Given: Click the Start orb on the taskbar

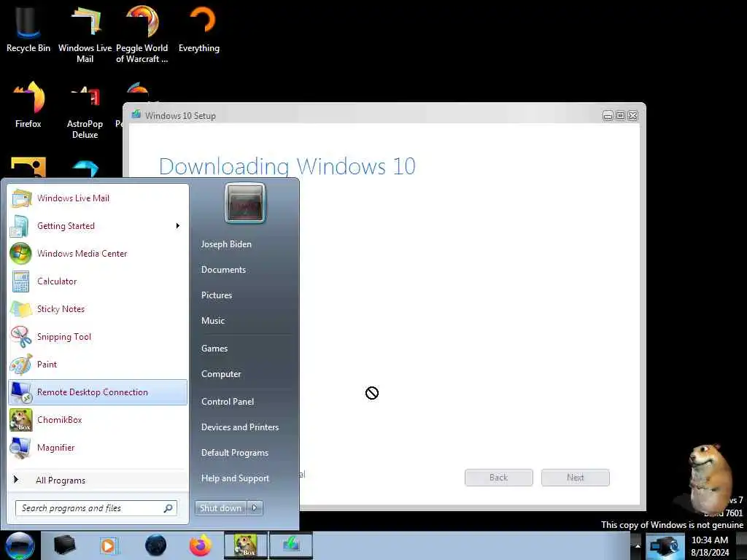Looking at the screenshot, I should click(x=20, y=545).
